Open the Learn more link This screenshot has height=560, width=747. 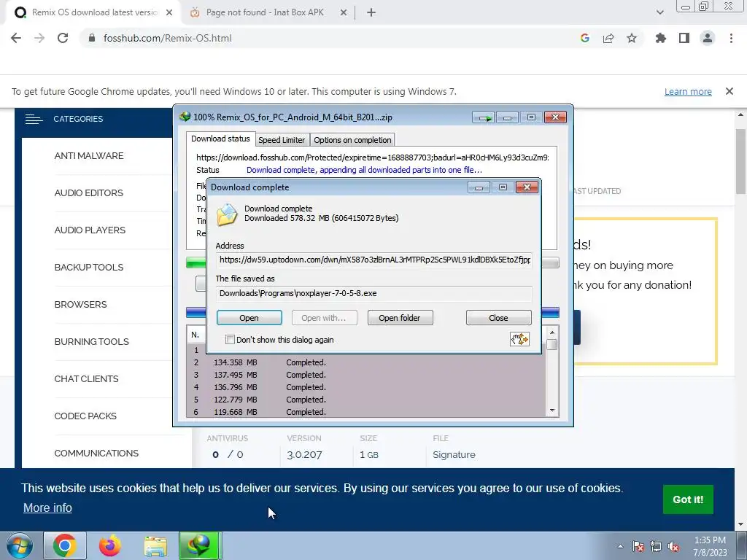pos(688,91)
